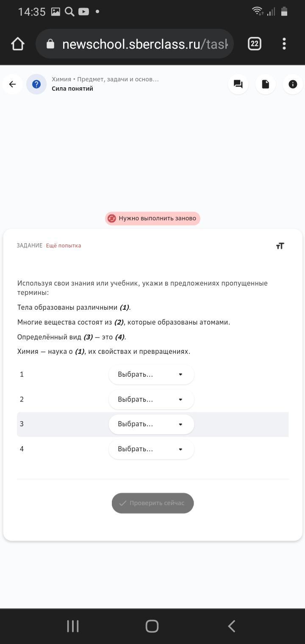Change text size with the tT icon
This screenshot has width=305, height=644.
[280, 246]
